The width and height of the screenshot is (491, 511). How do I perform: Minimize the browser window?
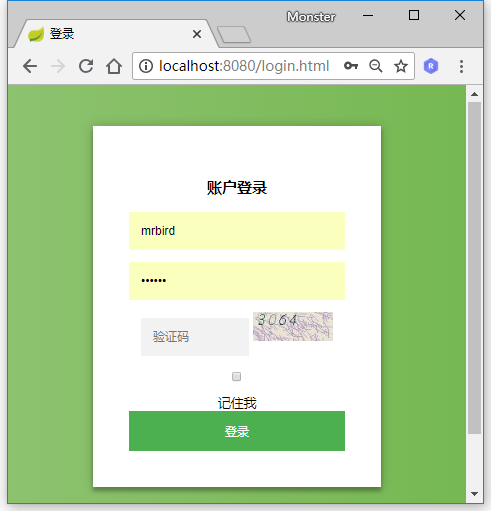pos(368,15)
